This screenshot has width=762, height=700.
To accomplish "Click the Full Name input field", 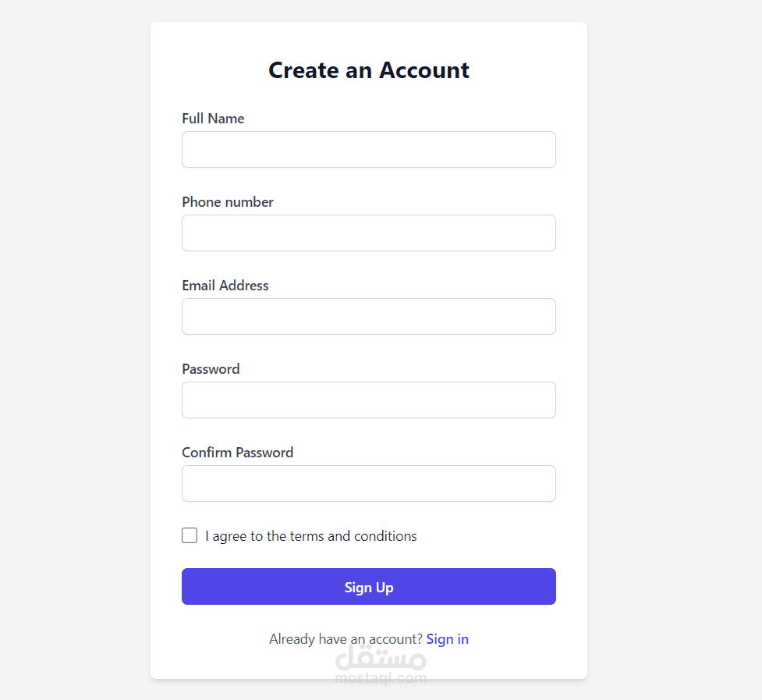I will pyautogui.click(x=368, y=150).
